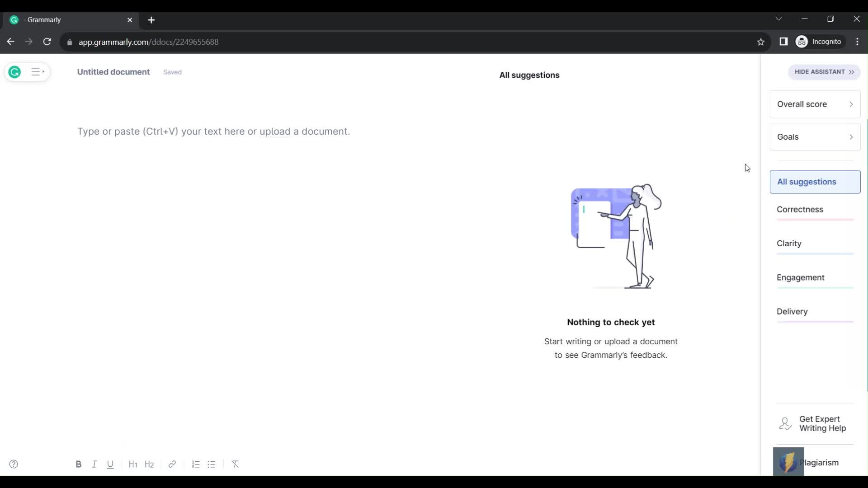Click the upload document link
868x488 pixels.
click(275, 131)
